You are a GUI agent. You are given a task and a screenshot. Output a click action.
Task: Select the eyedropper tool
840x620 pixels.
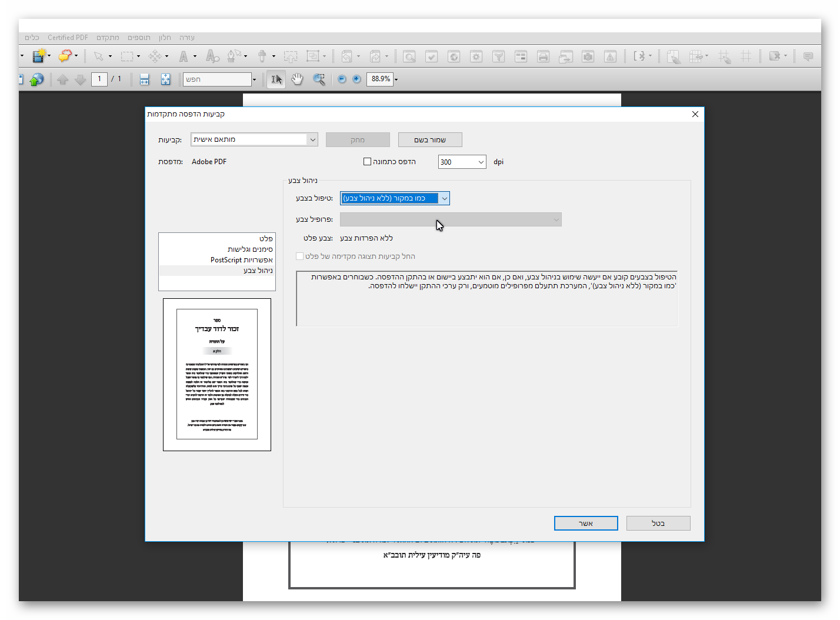[x=262, y=56]
